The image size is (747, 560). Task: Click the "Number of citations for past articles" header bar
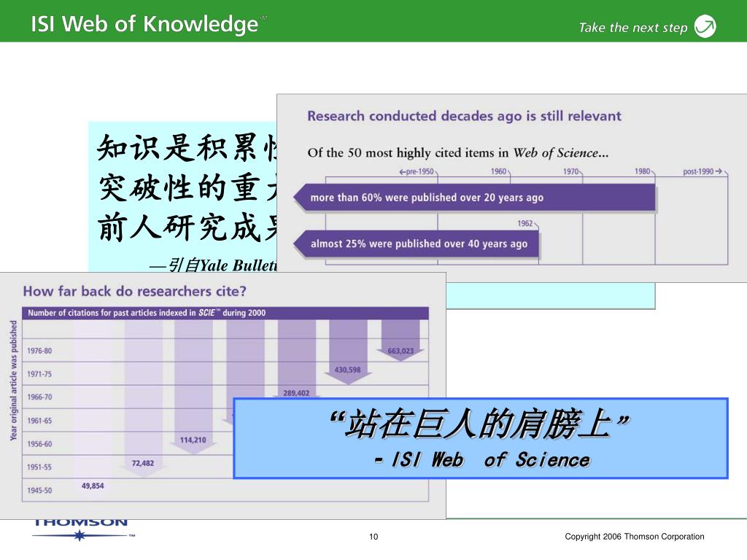coord(225,313)
